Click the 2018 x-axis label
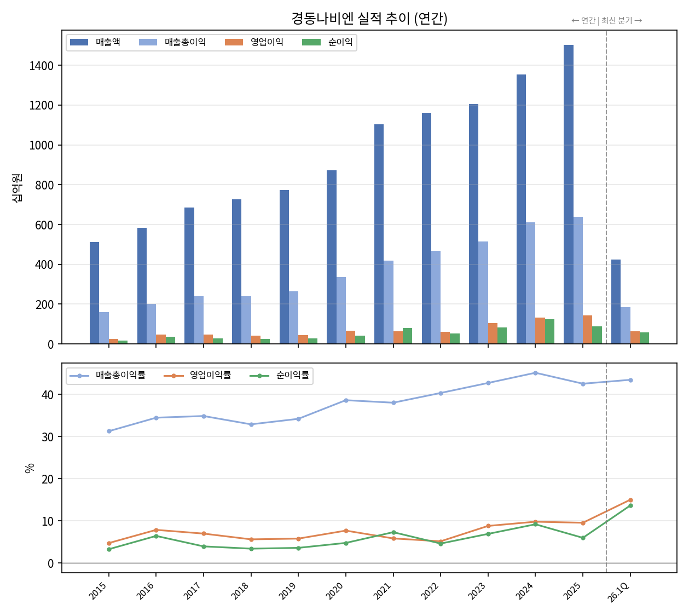This screenshot has height=616, width=689. click(x=241, y=591)
